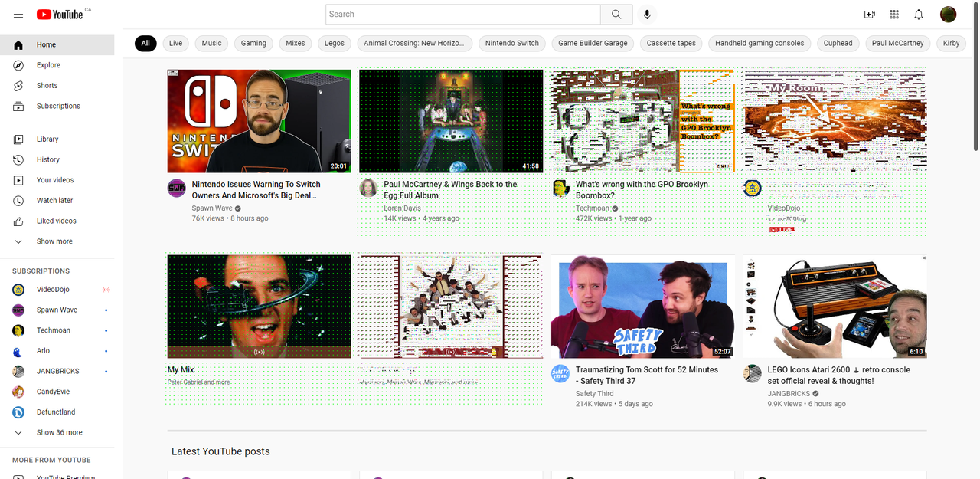
Task: Open Safety Third Tom Scott thumbnail
Action: (643, 307)
